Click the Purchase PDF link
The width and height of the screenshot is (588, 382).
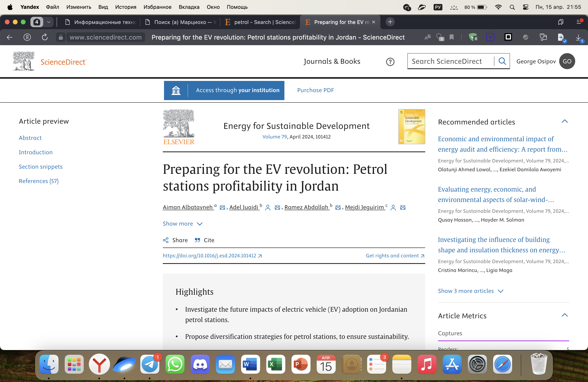tap(315, 90)
